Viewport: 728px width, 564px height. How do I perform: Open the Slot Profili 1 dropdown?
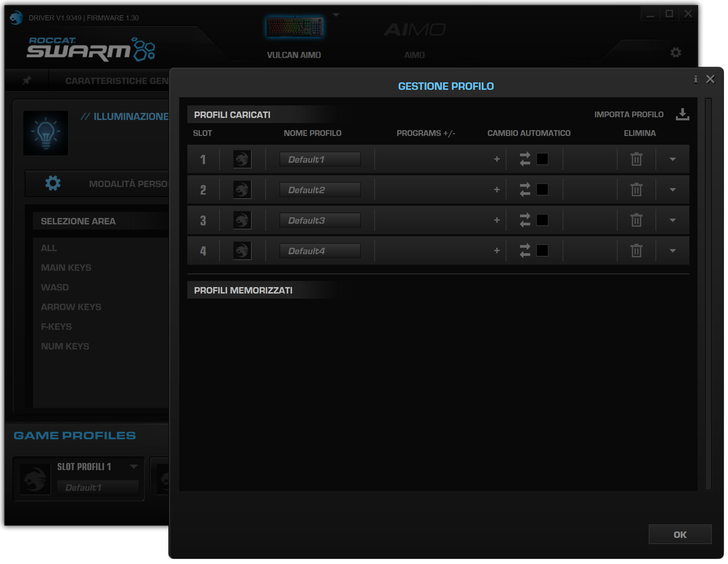(134, 467)
